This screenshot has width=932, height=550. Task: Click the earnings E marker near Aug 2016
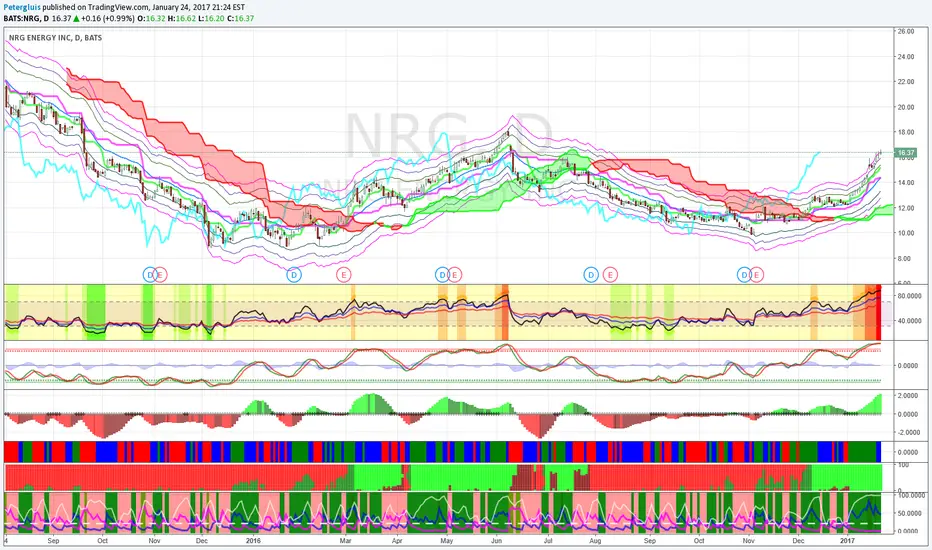click(x=610, y=275)
